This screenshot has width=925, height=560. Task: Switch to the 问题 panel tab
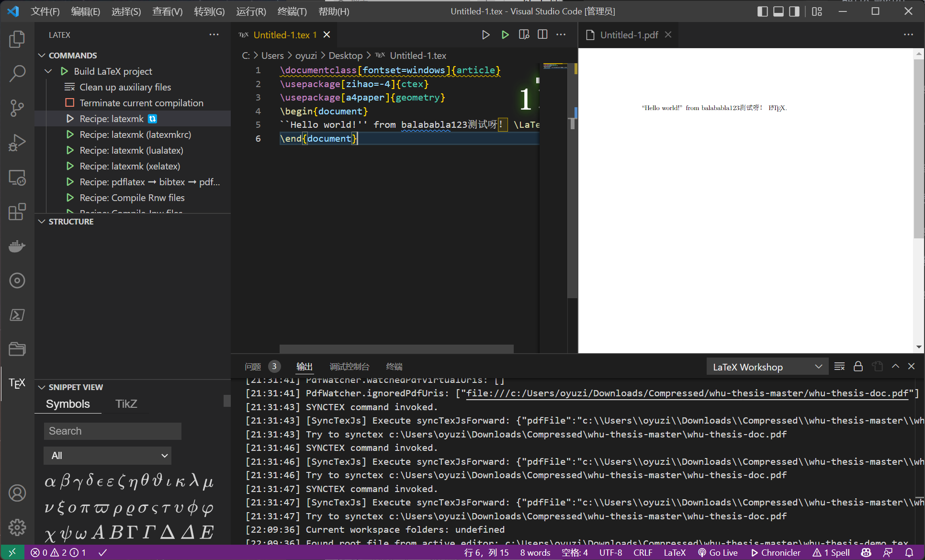pos(253,367)
